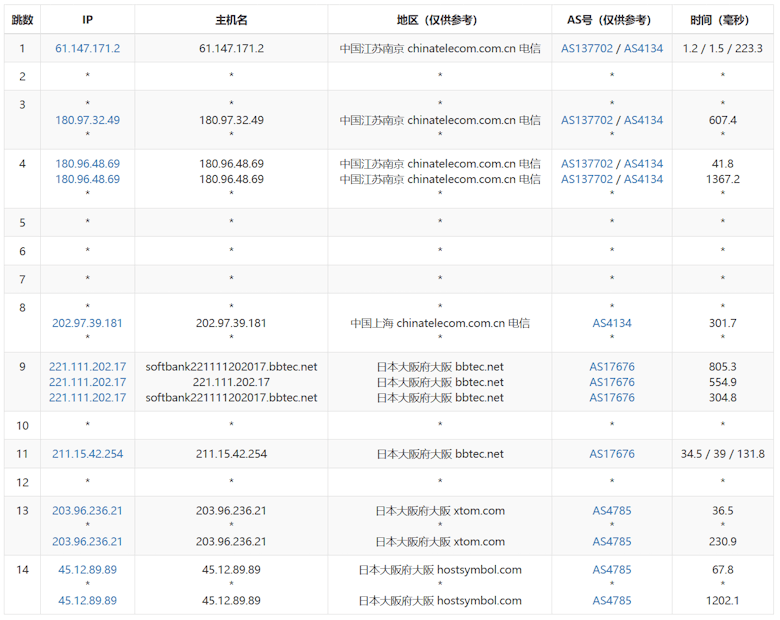Image resolution: width=780 pixels, height=620 pixels.
Task: Open the 180.96.48.69 IP link with 41.8 ms
Action: coord(88,164)
